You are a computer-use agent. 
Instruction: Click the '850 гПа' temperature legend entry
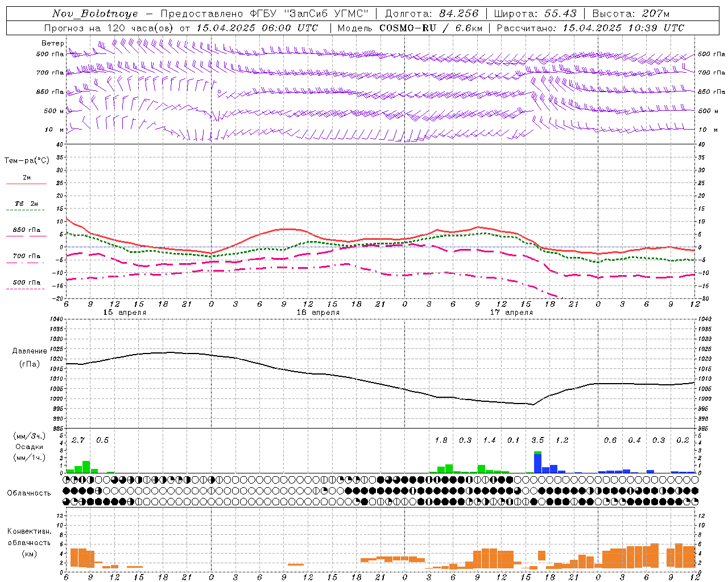(26, 230)
